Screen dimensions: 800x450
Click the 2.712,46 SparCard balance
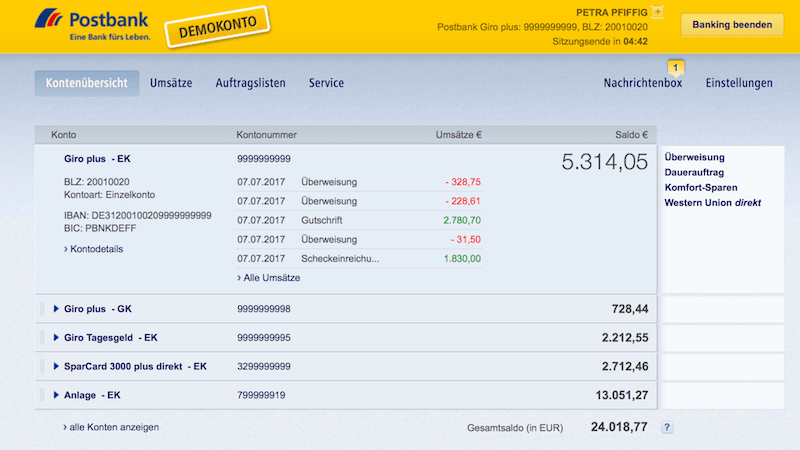(625, 366)
